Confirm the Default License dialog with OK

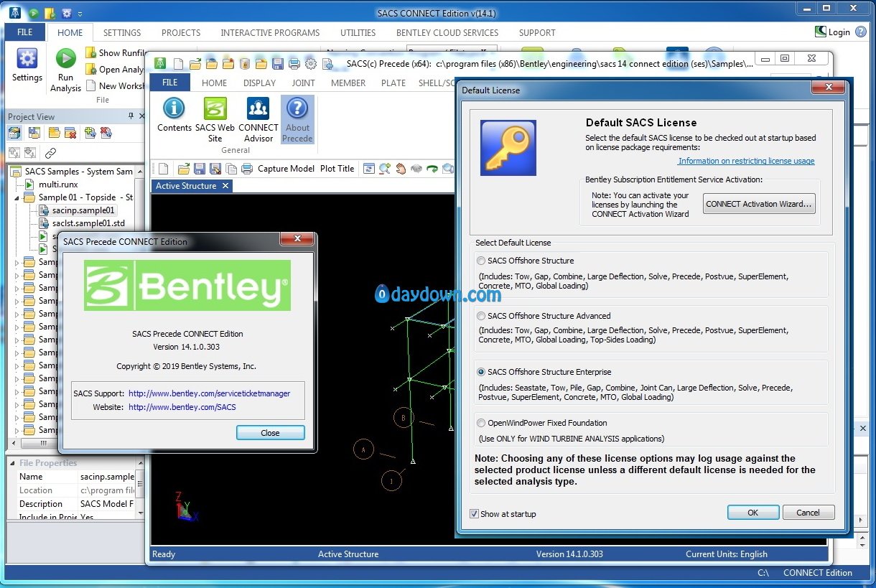752,513
